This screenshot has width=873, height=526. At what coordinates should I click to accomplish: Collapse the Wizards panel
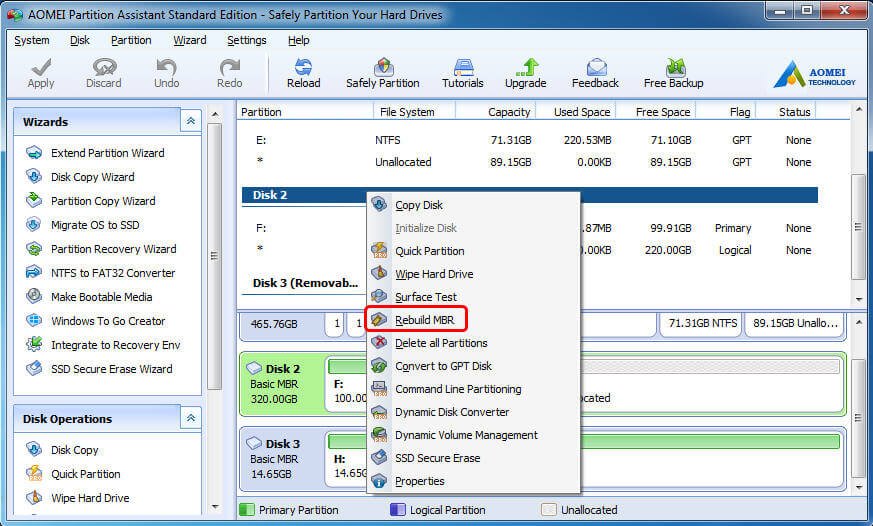190,121
